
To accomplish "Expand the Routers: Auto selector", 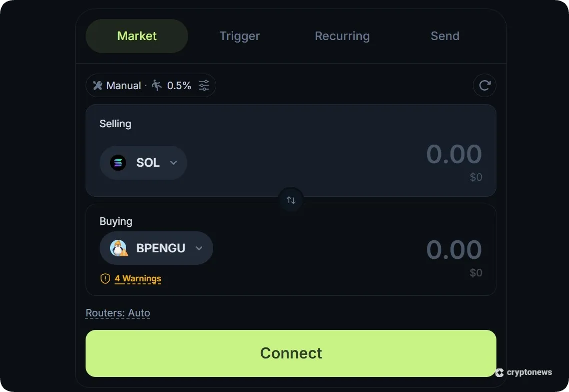I will 118,312.
